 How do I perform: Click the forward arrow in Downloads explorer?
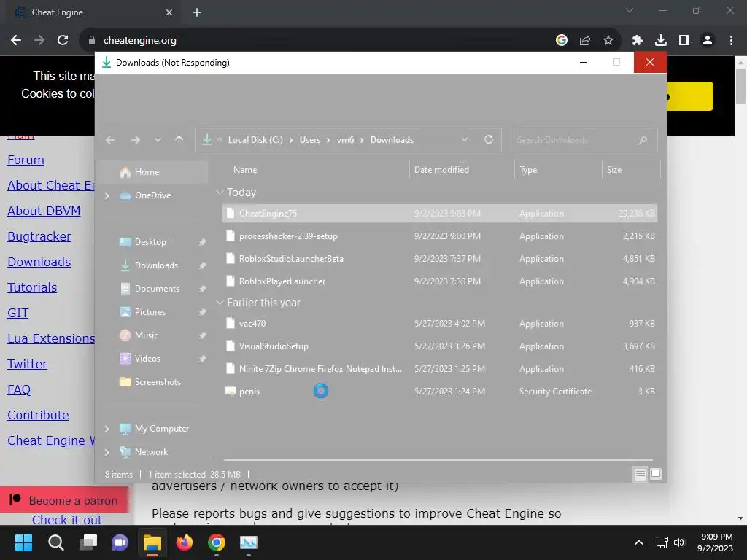tap(135, 140)
